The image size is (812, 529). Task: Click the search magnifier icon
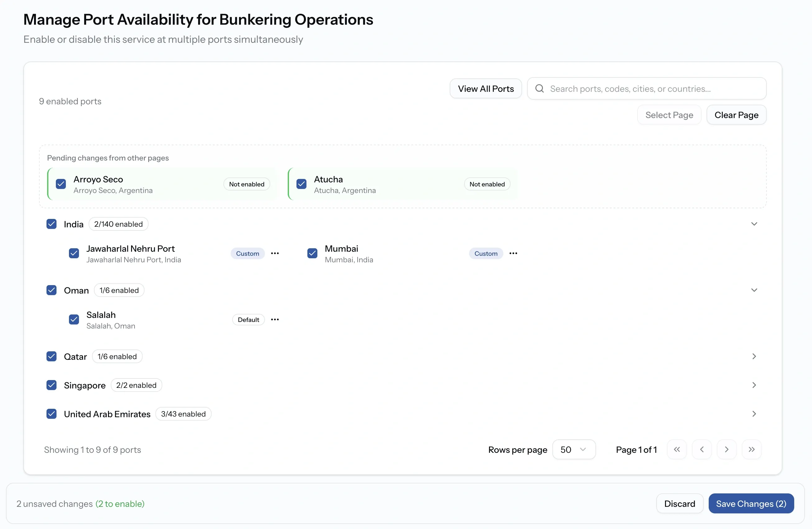pyautogui.click(x=539, y=88)
